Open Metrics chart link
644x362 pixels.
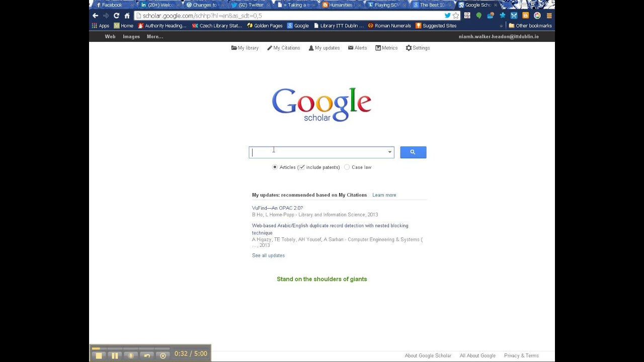[x=386, y=48]
